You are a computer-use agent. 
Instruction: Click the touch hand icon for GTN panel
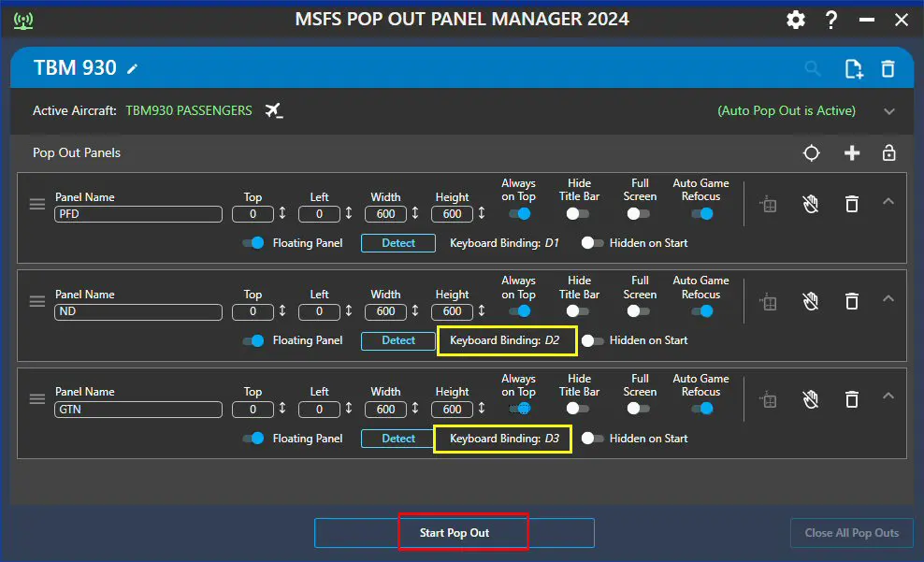click(x=811, y=399)
